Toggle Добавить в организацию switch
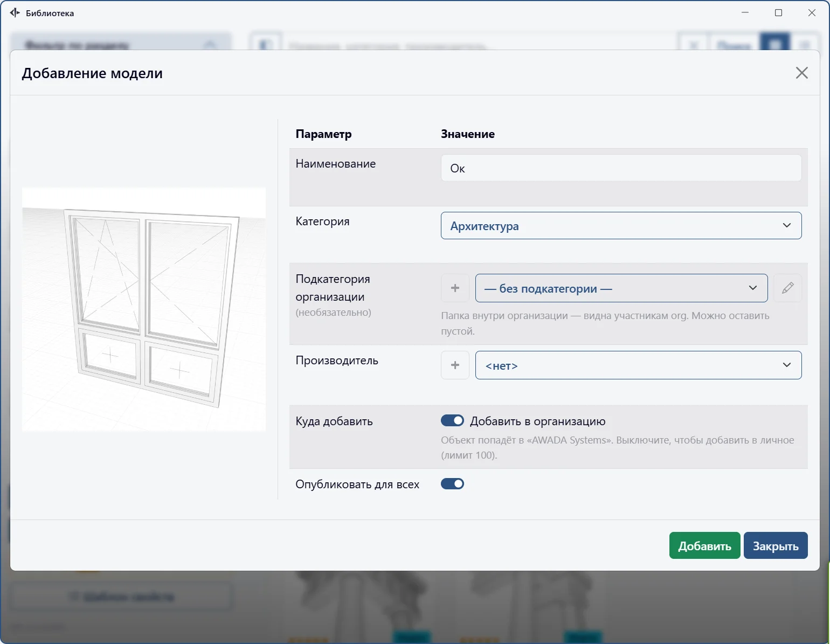The height and width of the screenshot is (644, 830). coord(452,420)
